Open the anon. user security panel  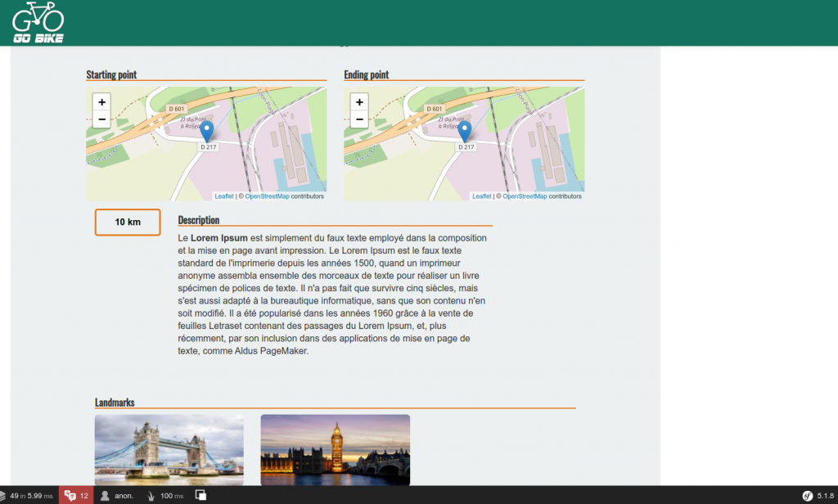(117, 495)
